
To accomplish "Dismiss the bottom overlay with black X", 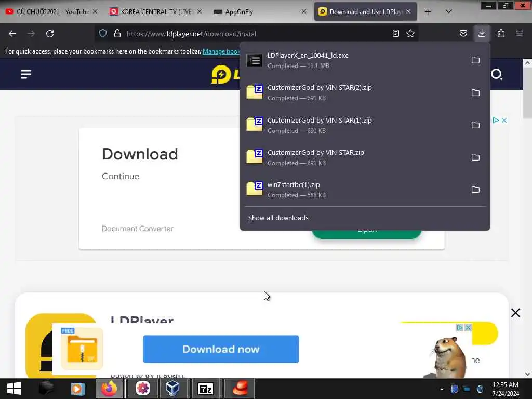I will 515,313.
